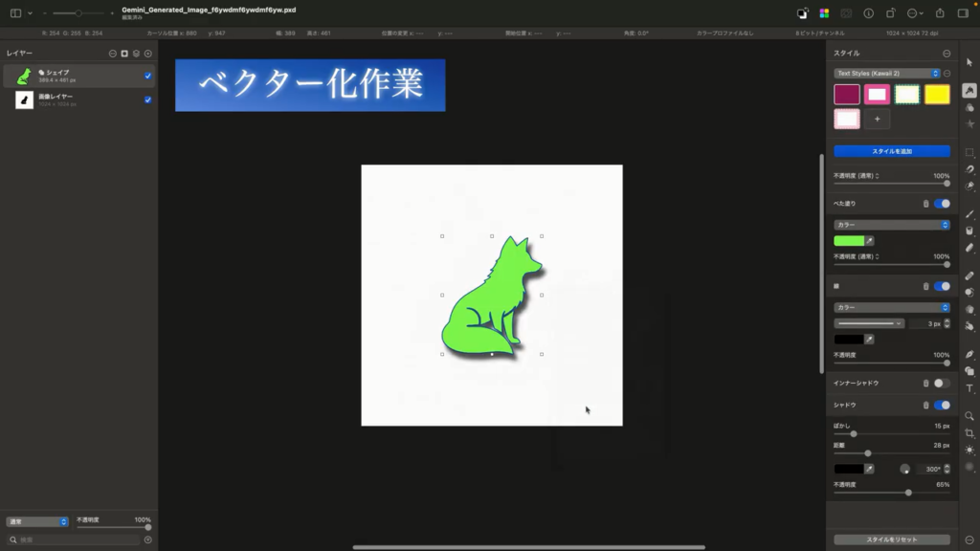Screen dimensions: 980x551
Task: Enable the インナーシャドウ toggle switch
Action: 942,383
